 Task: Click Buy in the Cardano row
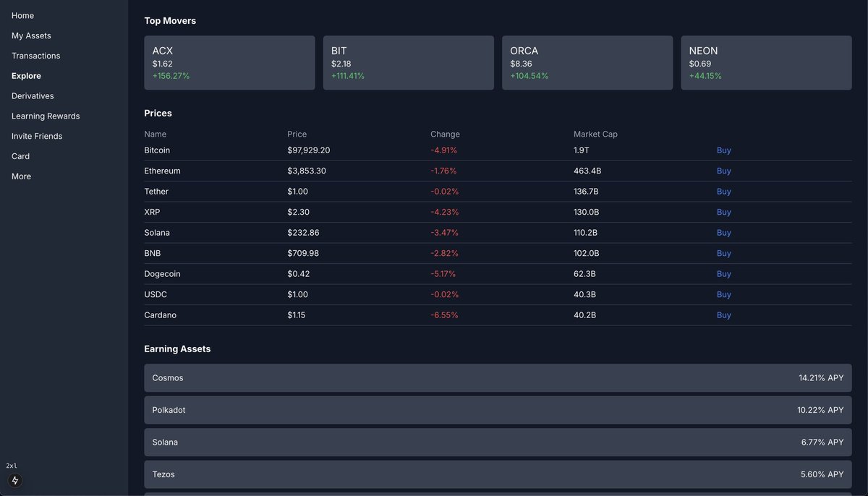[x=723, y=315]
